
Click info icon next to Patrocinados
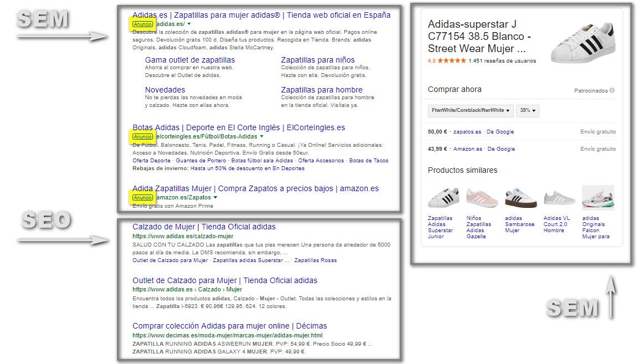(612, 90)
